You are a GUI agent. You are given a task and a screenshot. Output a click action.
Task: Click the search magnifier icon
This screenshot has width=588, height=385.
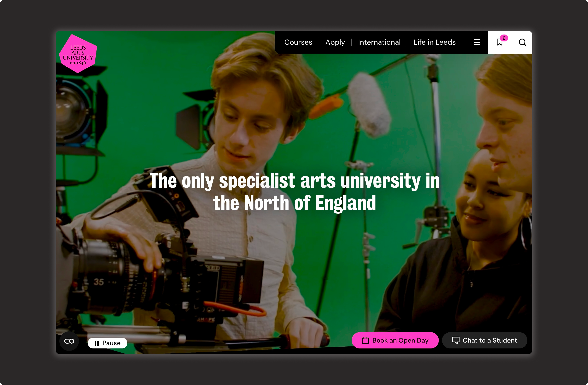[522, 42]
